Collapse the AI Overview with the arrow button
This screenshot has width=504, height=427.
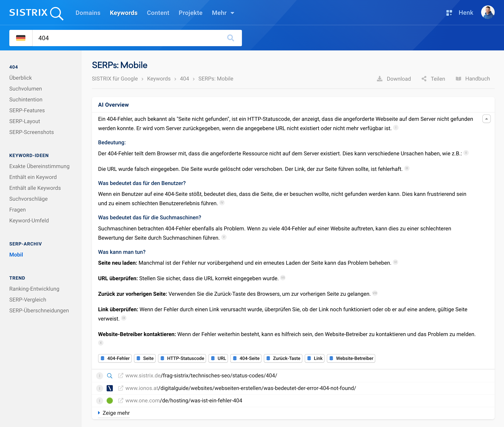(x=487, y=119)
